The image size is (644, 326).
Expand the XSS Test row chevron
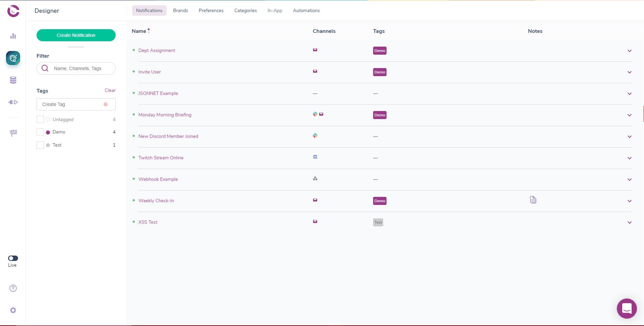[629, 223]
